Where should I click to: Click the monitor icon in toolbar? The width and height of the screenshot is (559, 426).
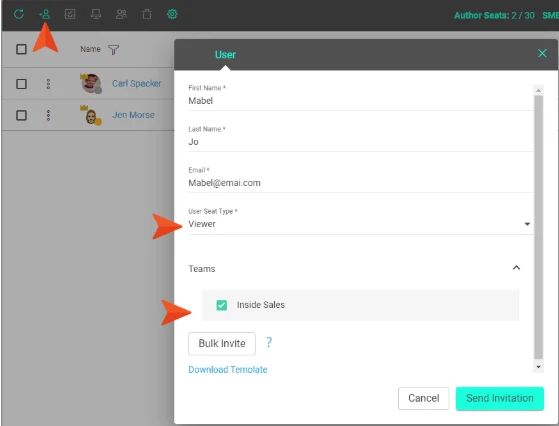tap(96, 14)
